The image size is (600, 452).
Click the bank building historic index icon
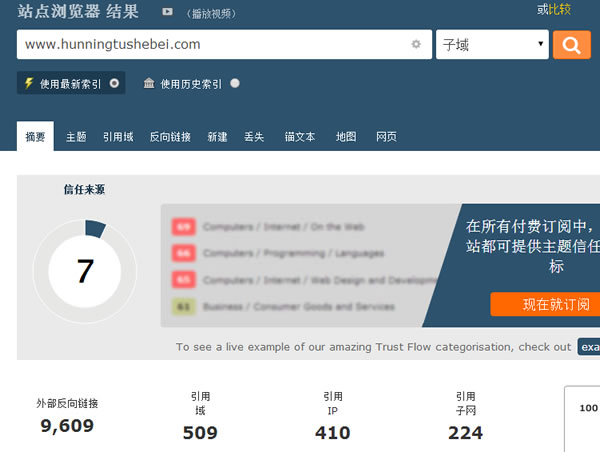coord(149,84)
